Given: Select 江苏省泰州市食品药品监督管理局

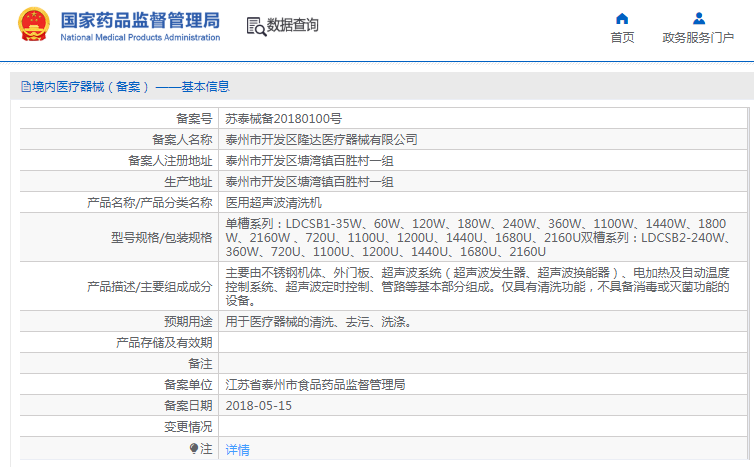Looking at the screenshot, I should (x=315, y=385).
